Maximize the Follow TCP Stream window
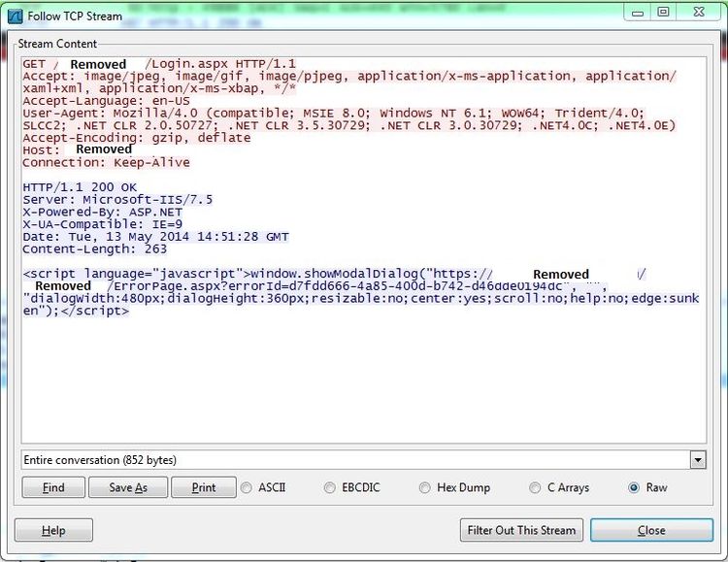The image size is (728, 562). pyautogui.click(x=664, y=13)
